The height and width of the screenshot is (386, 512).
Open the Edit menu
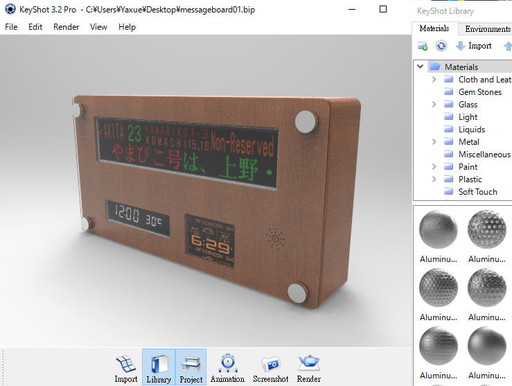click(x=35, y=27)
